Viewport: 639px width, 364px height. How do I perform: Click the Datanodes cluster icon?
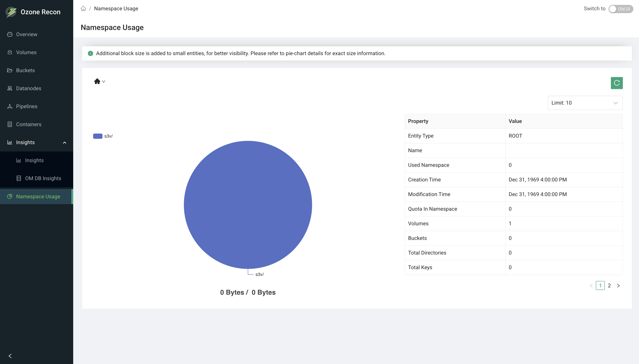click(10, 88)
